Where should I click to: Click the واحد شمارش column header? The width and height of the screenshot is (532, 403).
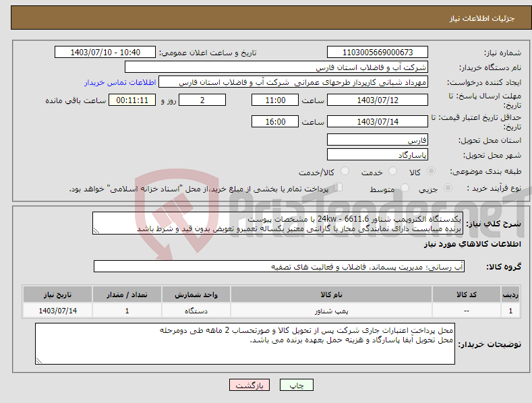pos(196,294)
